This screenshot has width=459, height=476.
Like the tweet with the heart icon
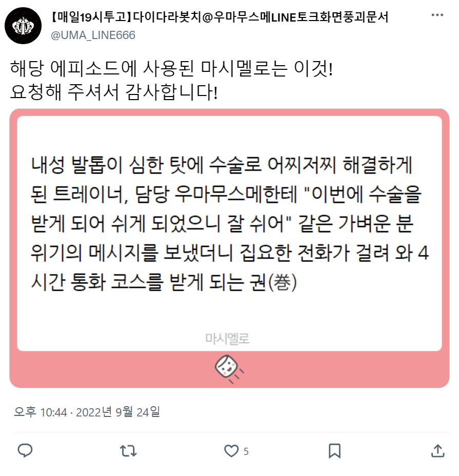(232, 451)
